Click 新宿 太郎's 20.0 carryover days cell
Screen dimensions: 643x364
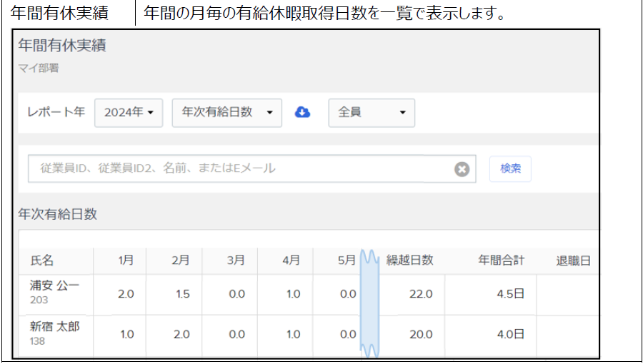point(421,334)
